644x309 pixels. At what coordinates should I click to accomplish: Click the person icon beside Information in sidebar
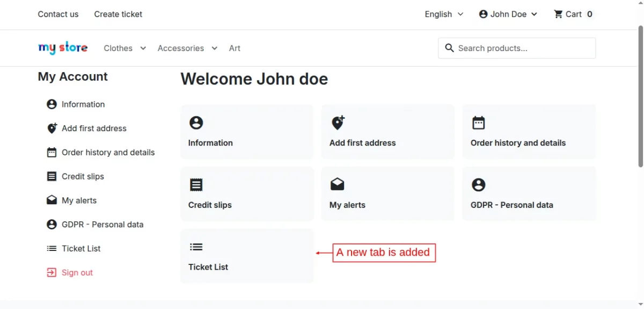coord(52,104)
